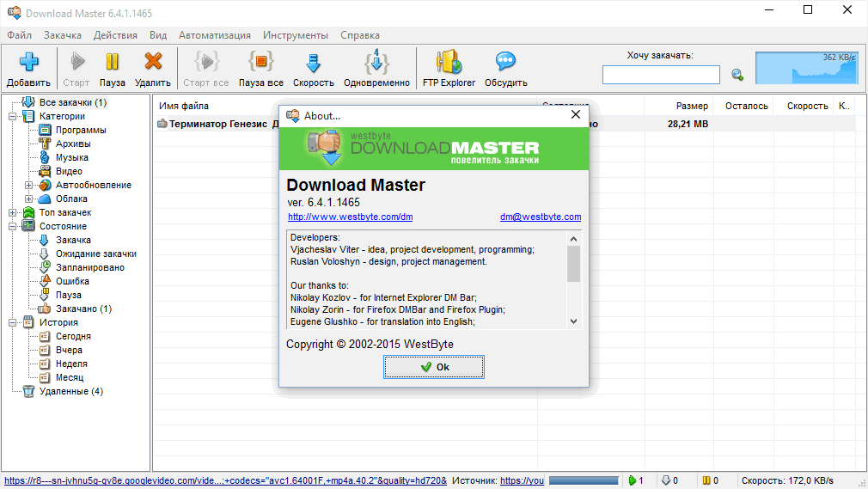Viewport: 868px width, 489px height.
Task: Select the Облака cloud icon
Action: [45, 199]
